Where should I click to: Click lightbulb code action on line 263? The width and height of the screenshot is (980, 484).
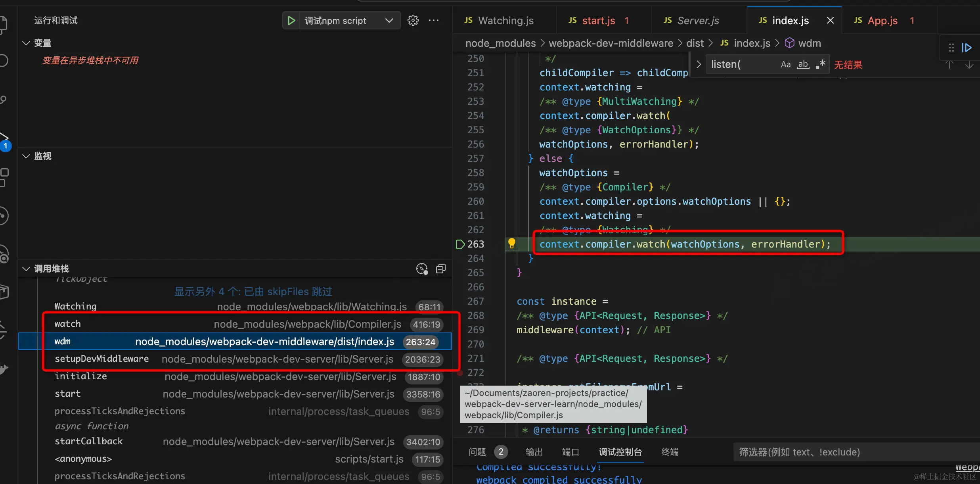click(x=511, y=243)
